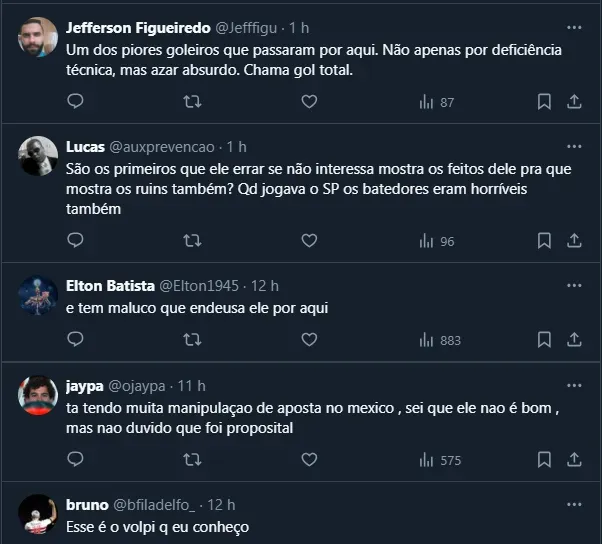Screen dimensions: 602x544
Task: Repost Elton Batista's tweet
Action: [192, 340]
